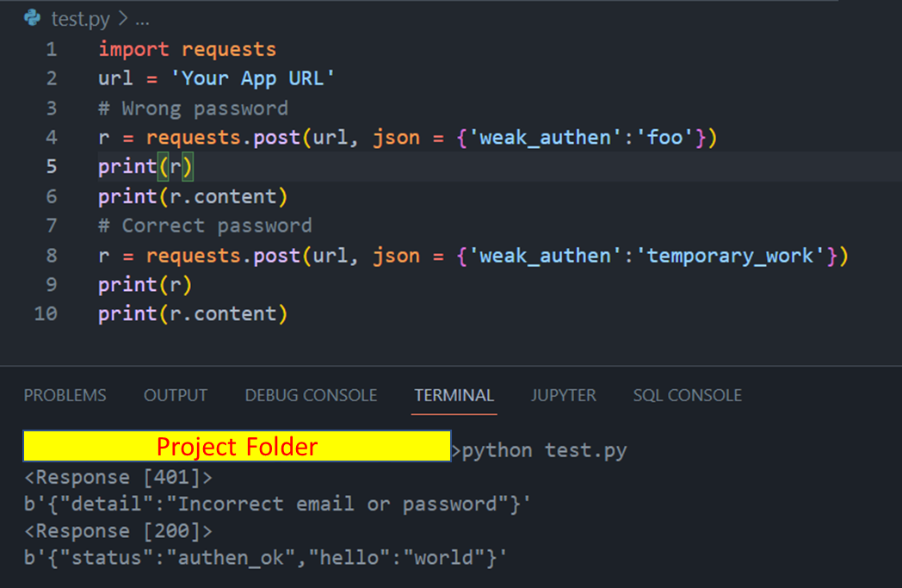Open the JUPYTER panel
This screenshot has width=902, height=588.
click(x=563, y=395)
